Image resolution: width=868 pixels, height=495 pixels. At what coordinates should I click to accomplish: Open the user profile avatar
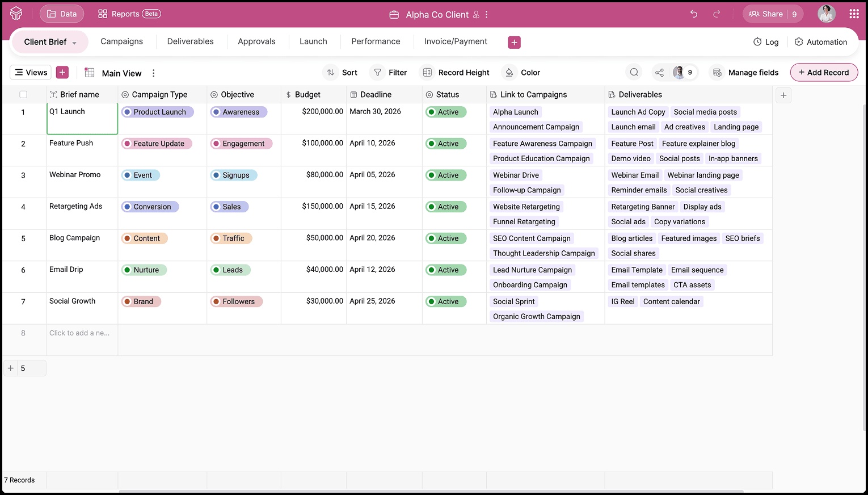click(827, 14)
